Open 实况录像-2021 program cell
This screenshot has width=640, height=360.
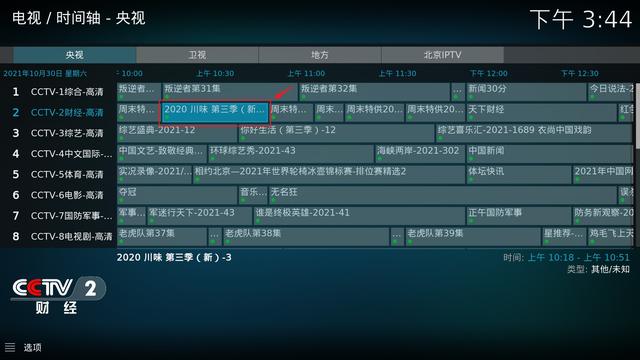click(x=154, y=174)
